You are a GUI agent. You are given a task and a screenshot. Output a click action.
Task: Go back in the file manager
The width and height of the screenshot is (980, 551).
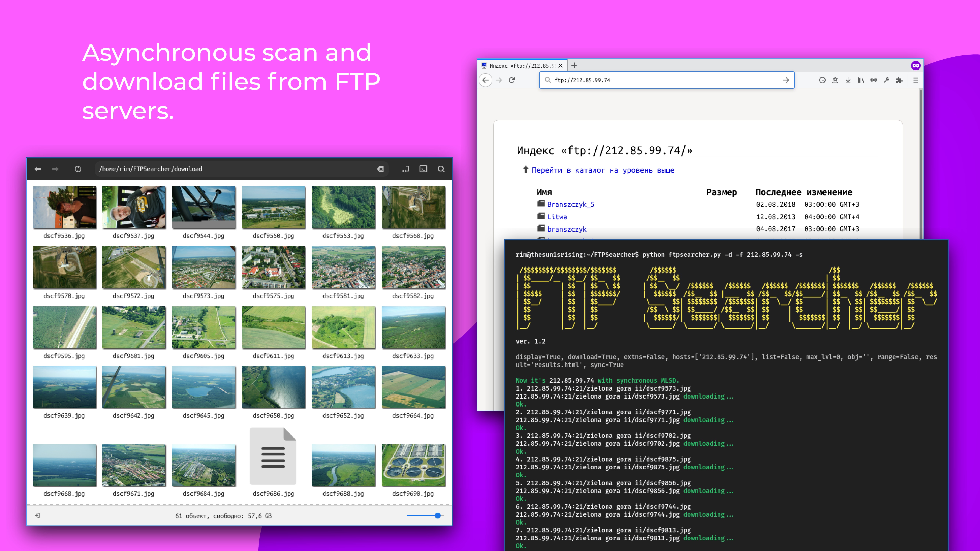click(38, 169)
